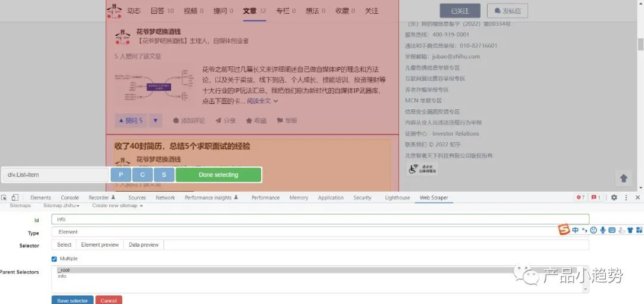644x304 pixels.
Task: Open the Lighthouse tab
Action: tap(397, 198)
